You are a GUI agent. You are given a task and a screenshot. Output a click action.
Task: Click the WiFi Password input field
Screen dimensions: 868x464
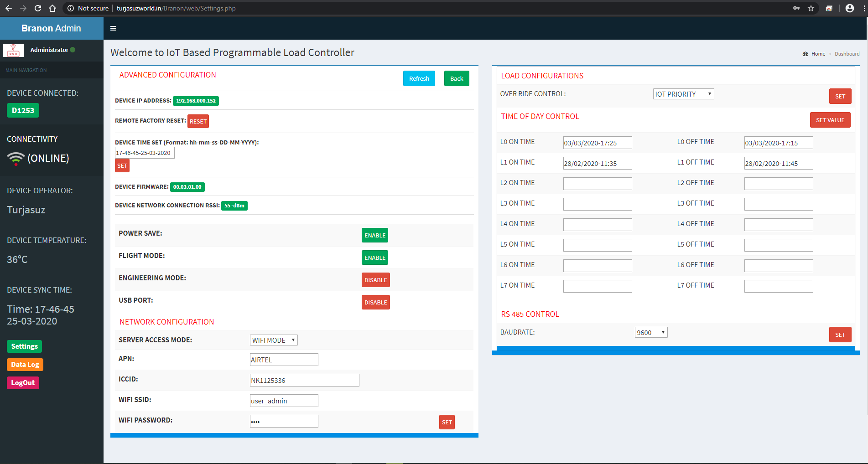[284, 421]
